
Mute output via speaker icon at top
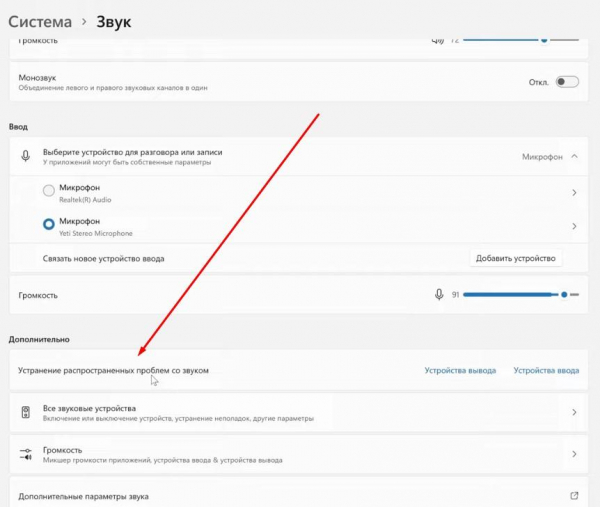(438, 40)
